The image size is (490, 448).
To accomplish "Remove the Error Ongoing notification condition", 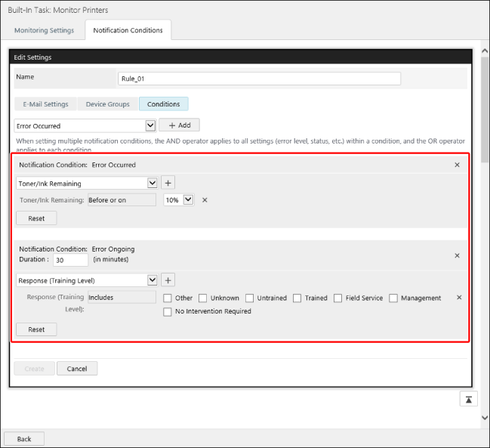I will pyautogui.click(x=457, y=255).
